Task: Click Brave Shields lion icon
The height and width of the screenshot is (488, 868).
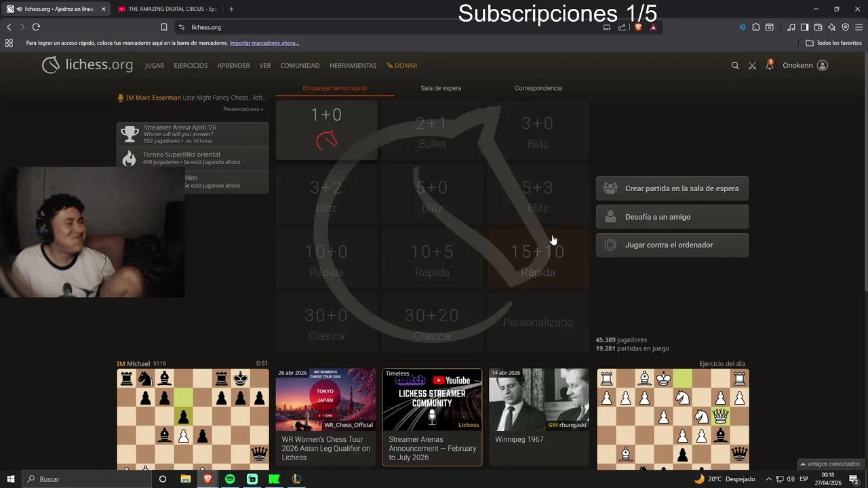Action: point(638,27)
